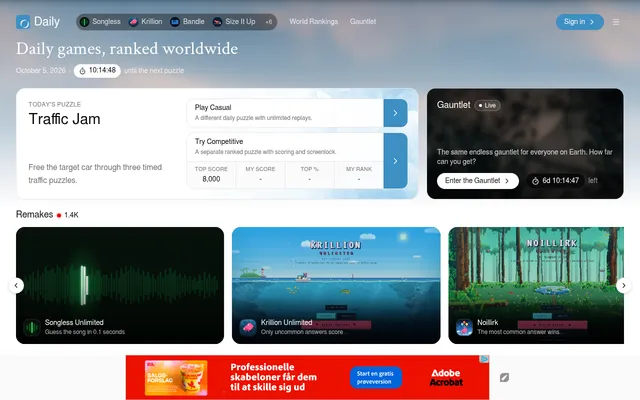
Task: Click the Bandle icon in nav pill
Action: (175, 22)
